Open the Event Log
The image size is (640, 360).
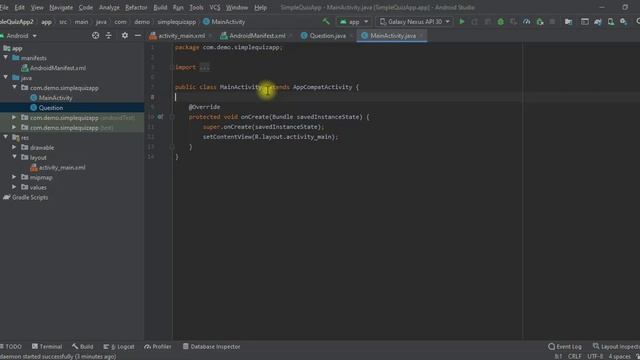click(x=565, y=347)
